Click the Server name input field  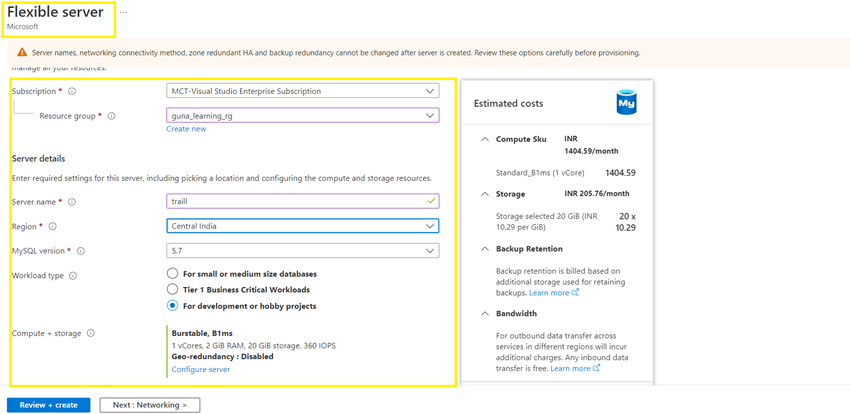tap(296, 201)
